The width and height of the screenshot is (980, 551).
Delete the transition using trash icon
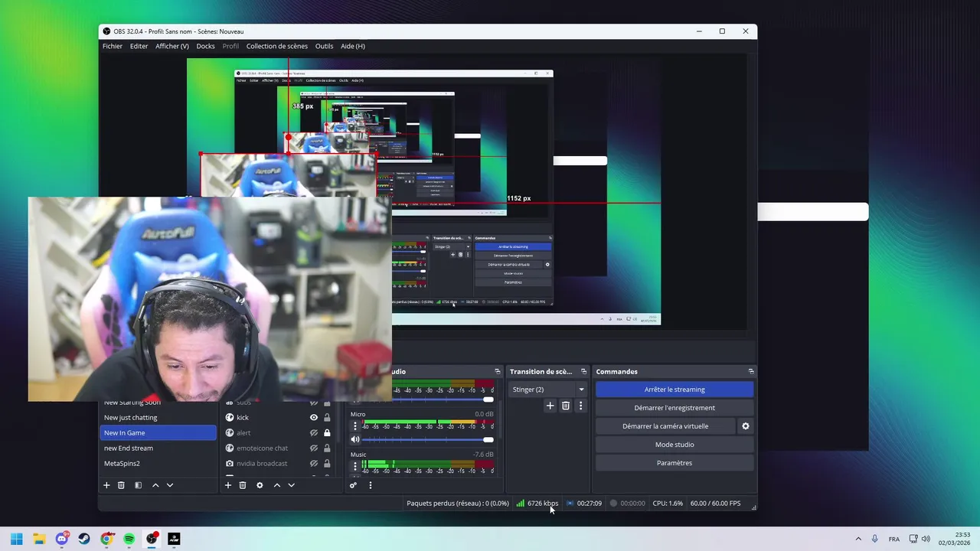566,406
